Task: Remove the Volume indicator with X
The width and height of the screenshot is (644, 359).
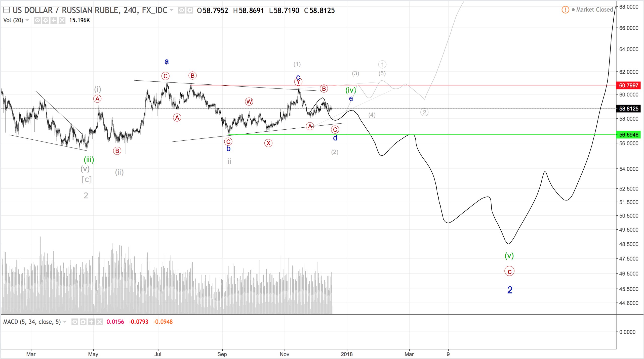Action: tap(62, 20)
